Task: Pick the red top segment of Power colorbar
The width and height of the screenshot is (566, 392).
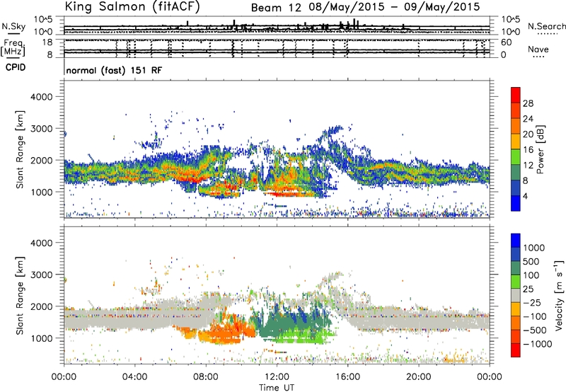Action: coord(516,96)
